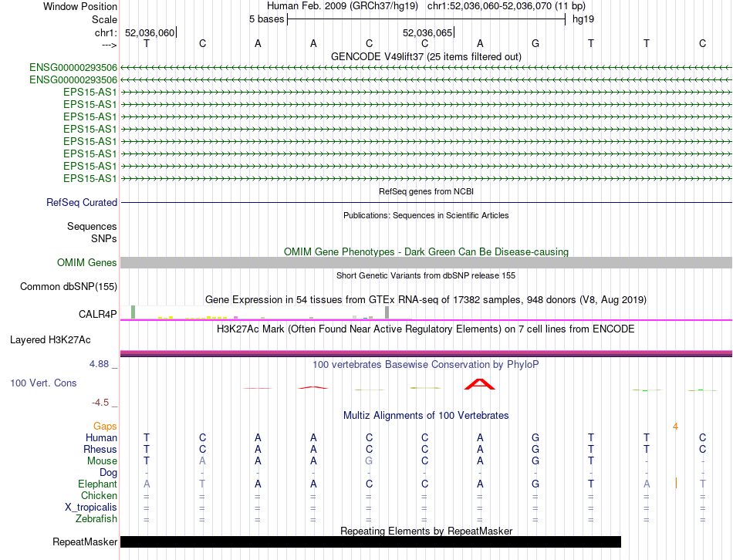Click the H3K27Ac Mark ENCODE track title
The width and height of the screenshot is (733, 560).
426,329
